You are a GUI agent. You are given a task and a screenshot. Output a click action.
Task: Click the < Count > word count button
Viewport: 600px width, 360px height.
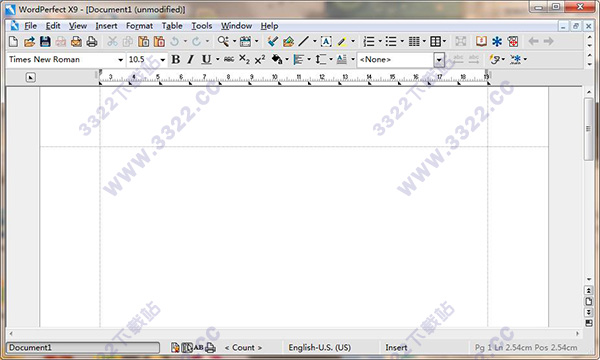click(x=243, y=347)
